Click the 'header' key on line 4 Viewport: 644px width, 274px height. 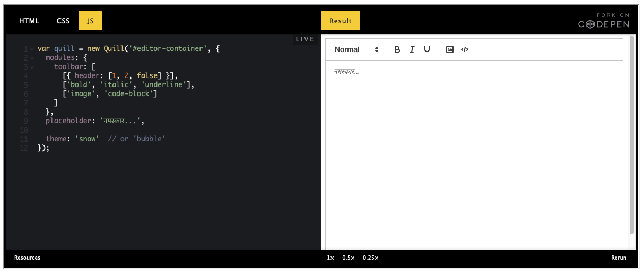[87, 75]
